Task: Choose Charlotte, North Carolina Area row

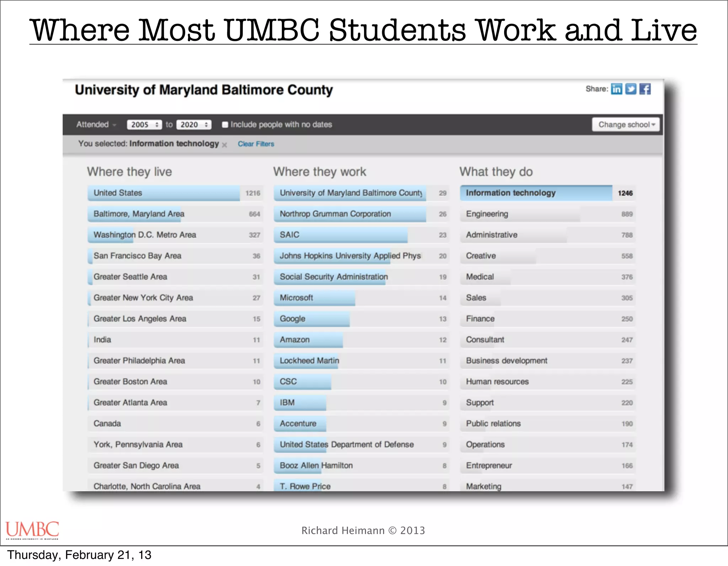Action: pos(176,485)
